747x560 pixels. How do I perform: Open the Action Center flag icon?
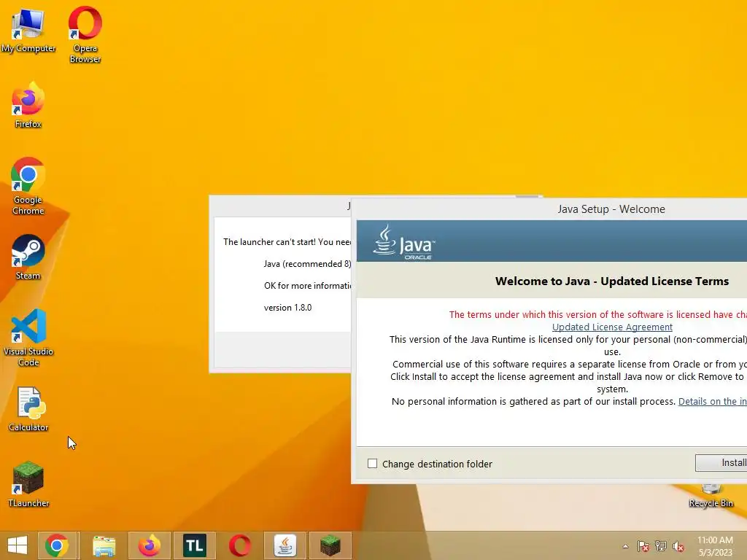click(643, 546)
